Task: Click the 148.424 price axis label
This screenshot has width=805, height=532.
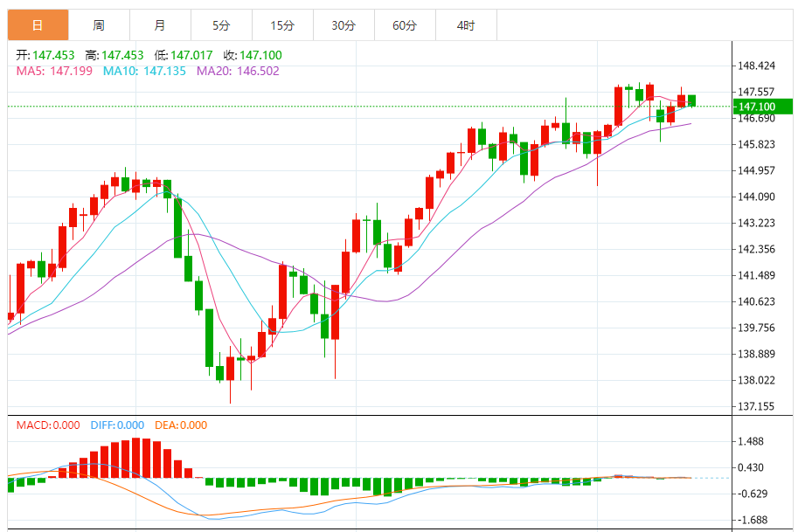Action: point(756,66)
